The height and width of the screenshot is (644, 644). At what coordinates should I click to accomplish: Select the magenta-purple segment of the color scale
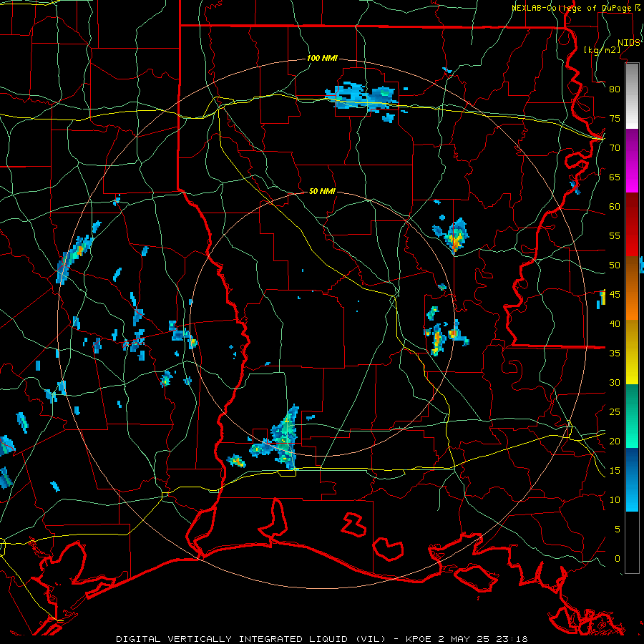coord(632,160)
